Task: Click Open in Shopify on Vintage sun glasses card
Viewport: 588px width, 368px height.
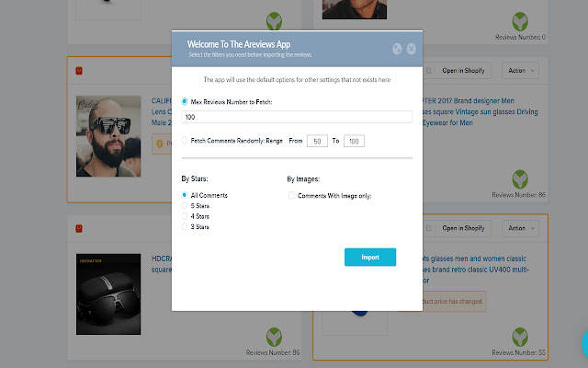Action: (463, 71)
